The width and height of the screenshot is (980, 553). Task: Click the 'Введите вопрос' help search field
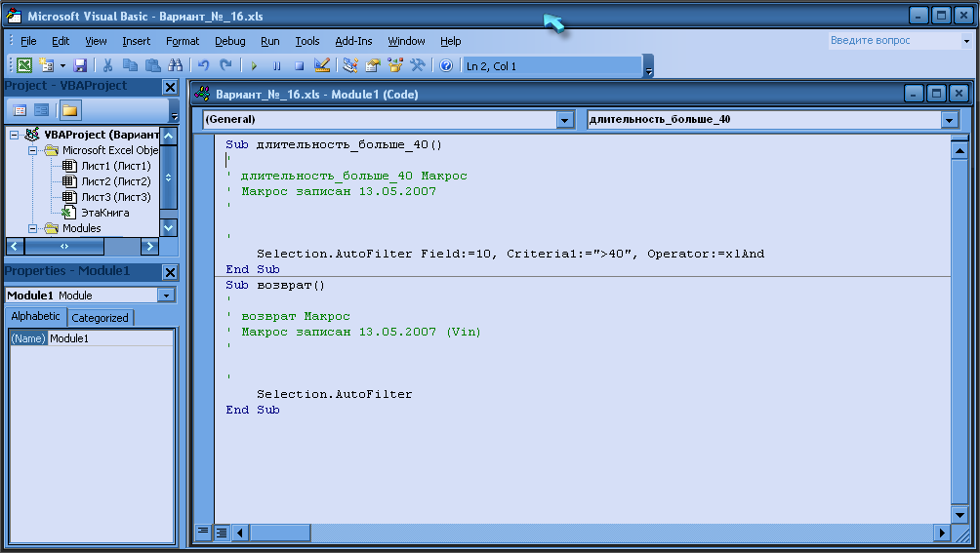coord(894,41)
